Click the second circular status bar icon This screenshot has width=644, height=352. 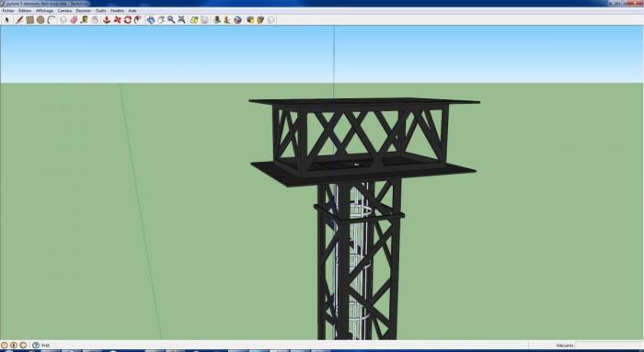tap(14, 346)
